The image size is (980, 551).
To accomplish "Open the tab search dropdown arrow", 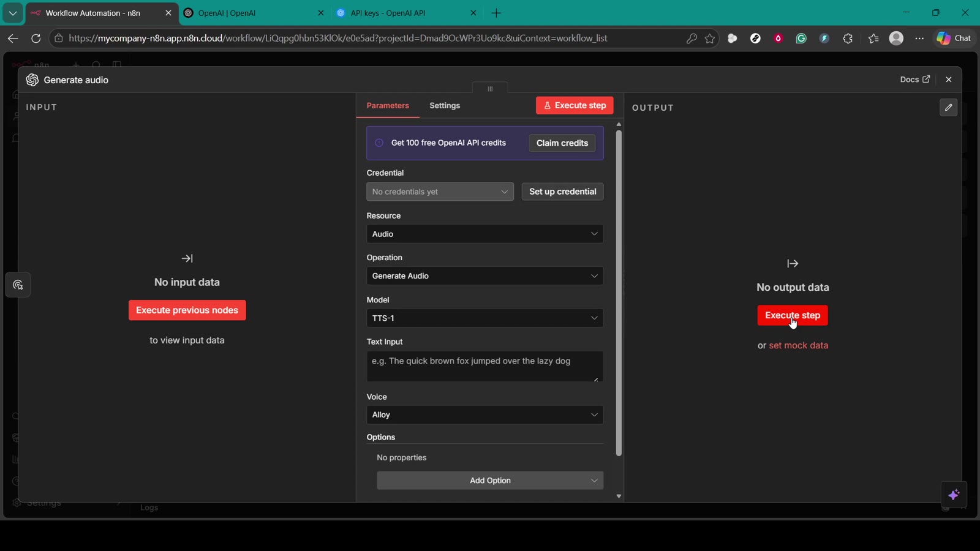I will point(12,13).
